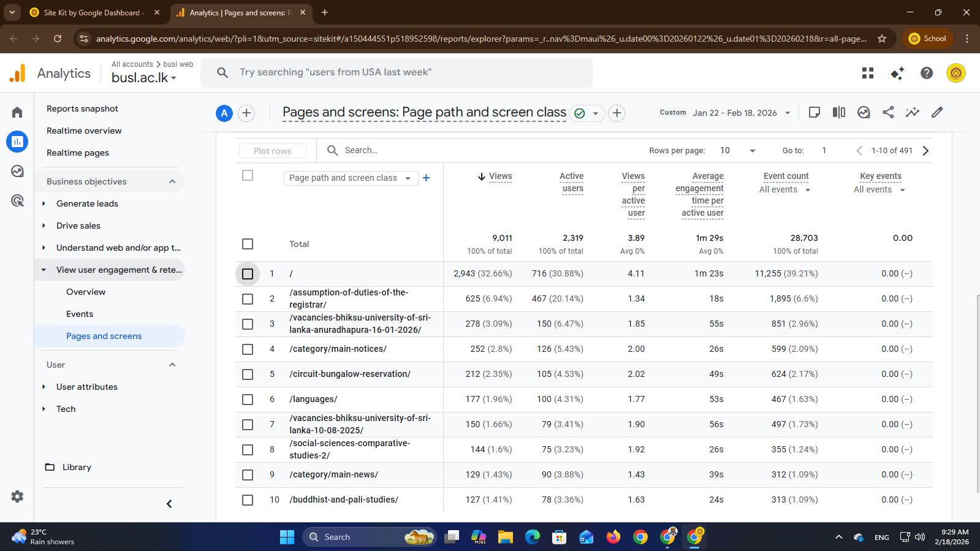Open the Share this report icon

pos(887,112)
